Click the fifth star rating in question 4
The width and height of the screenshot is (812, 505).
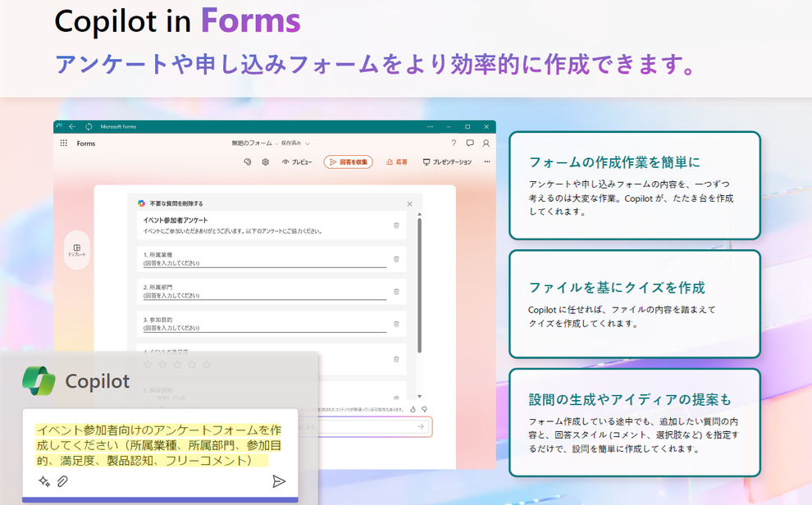208,365
